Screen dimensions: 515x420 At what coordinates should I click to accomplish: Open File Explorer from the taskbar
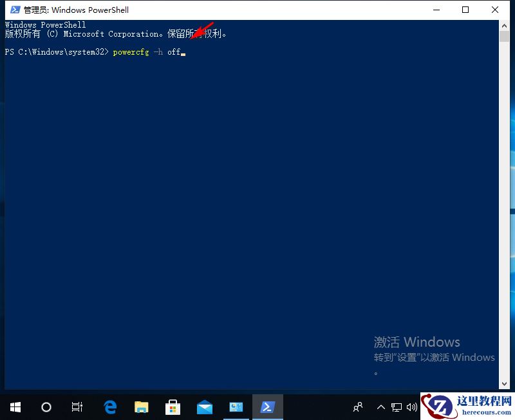pyautogui.click(x=141, y=406)
